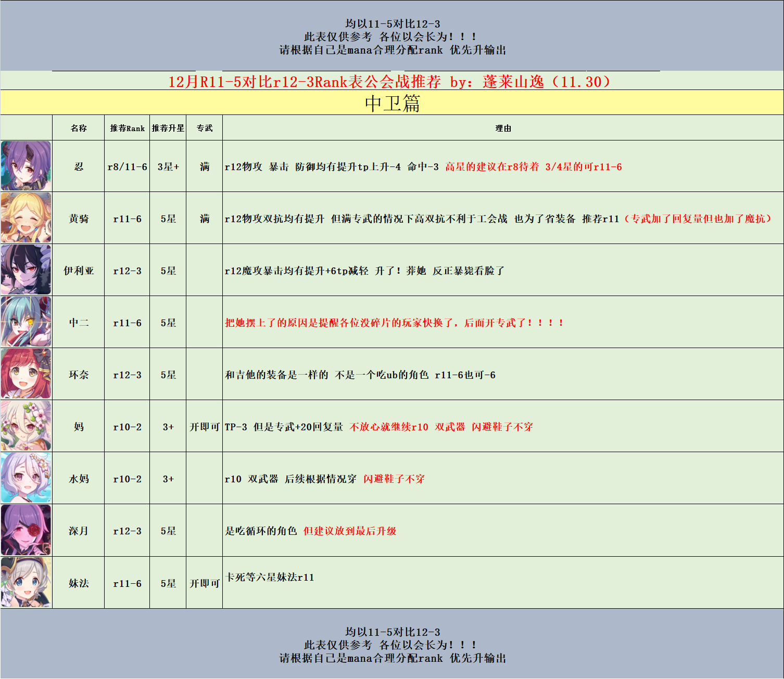Select the 中卫篇 section title
784x679 pixels.
coord(392,103)
